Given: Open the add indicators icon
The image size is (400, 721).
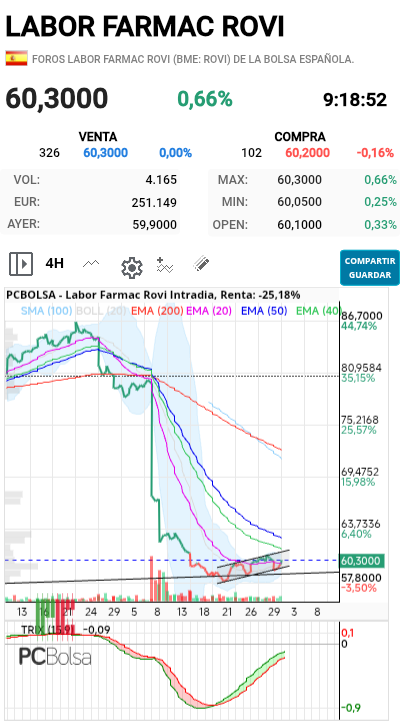Looking at the screenshot, I should 165,265.
